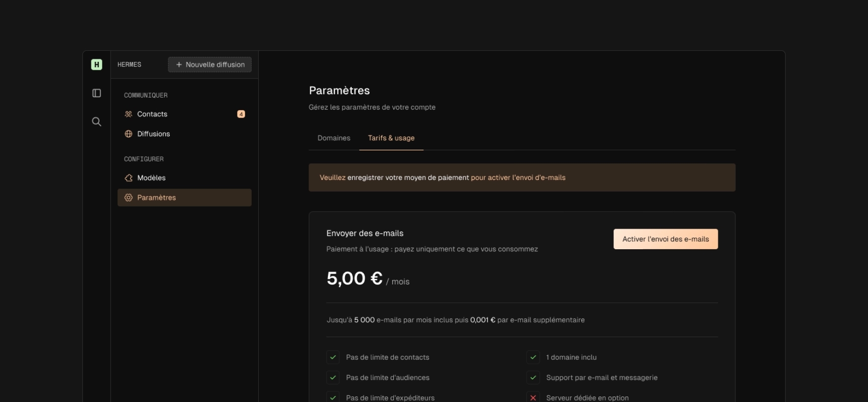Click the Envoyer des e-mails title
The width and height of the screenshot is (868, 402).
tap(365, 233)
